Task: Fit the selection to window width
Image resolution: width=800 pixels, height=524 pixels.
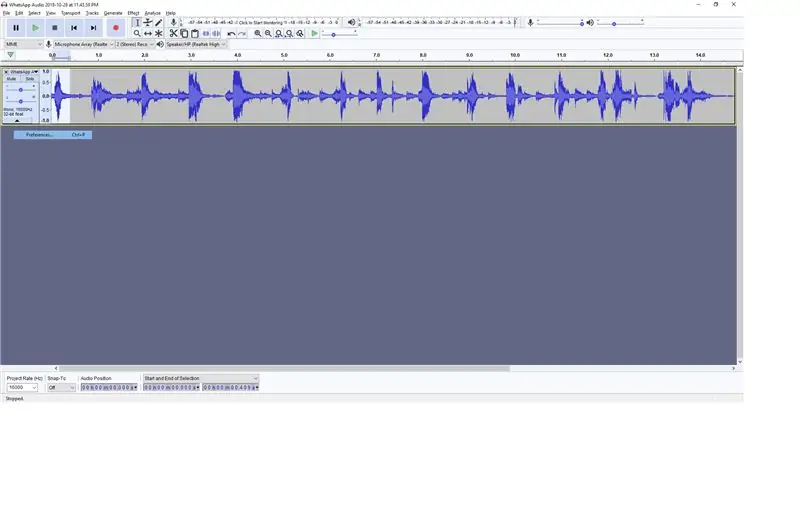Action: click(279, 34)
